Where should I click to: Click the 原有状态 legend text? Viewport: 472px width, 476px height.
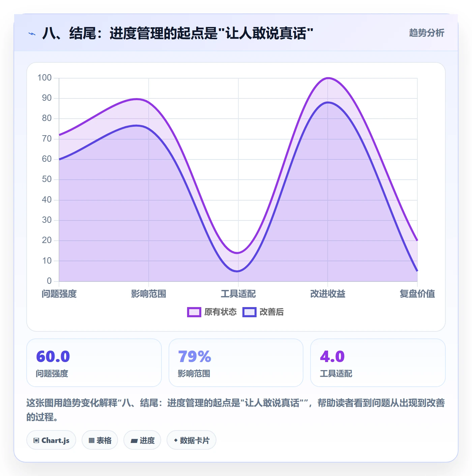click(220, 312)
